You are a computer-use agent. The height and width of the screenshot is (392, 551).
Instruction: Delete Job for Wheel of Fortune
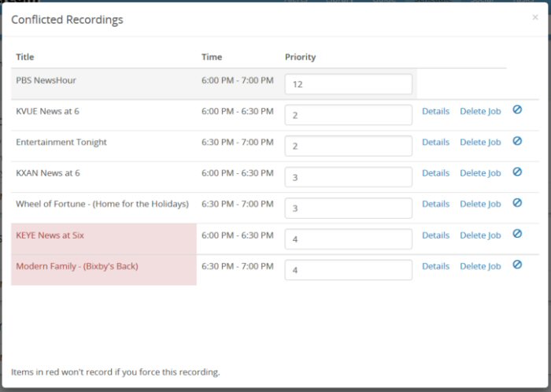coord(480,204)
